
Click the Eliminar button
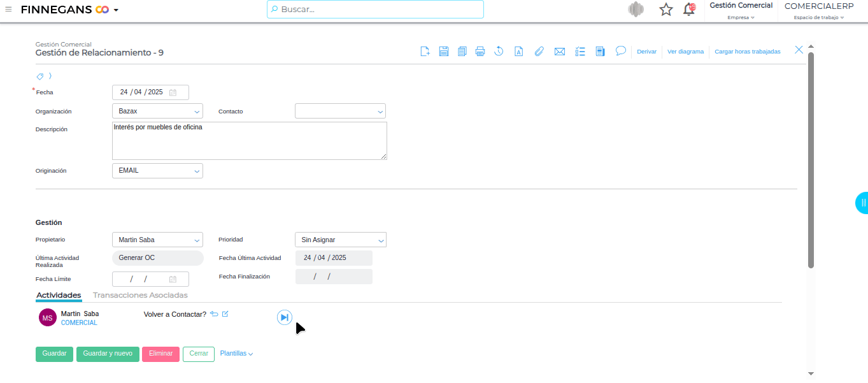point(160,354)
